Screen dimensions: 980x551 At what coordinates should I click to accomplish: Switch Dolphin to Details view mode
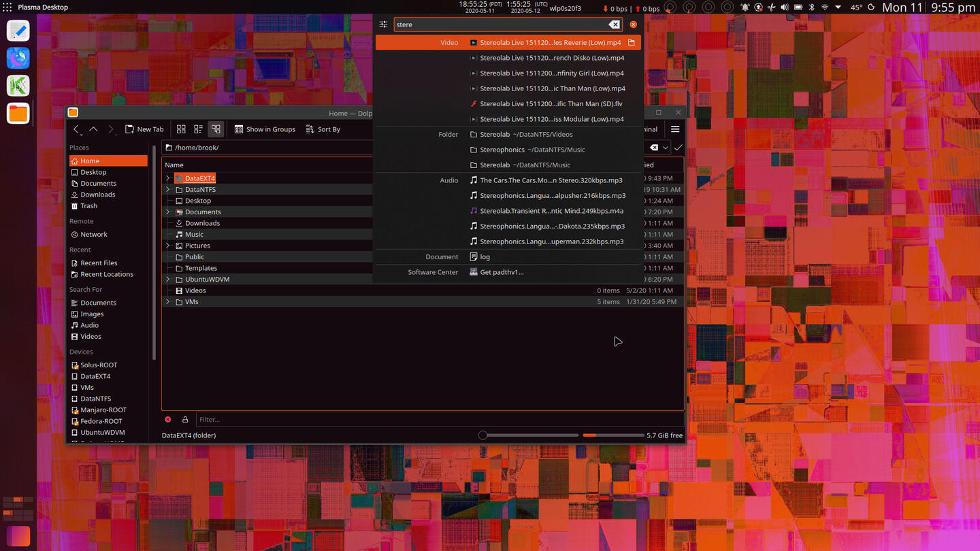tap(216, 129)
